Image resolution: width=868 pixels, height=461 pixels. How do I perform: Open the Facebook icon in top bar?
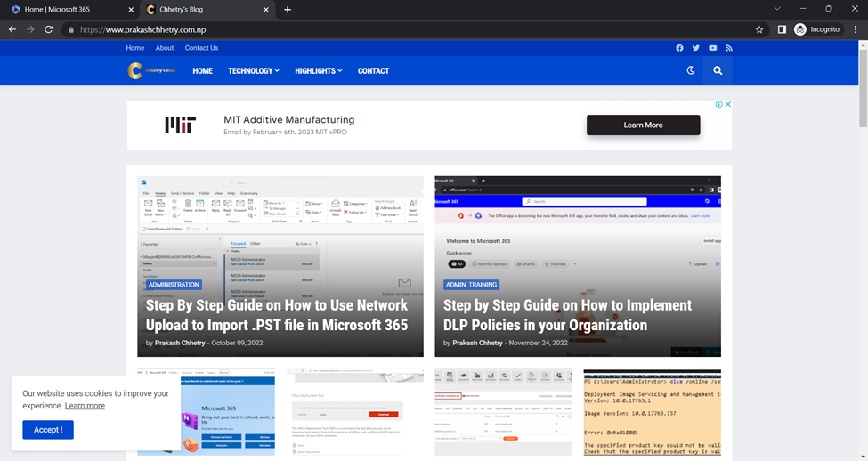(x=679, y=48)
